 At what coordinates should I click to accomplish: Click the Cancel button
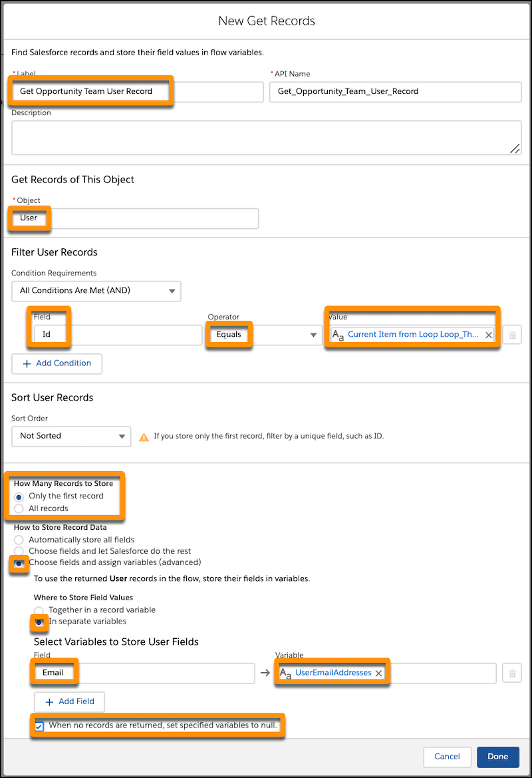tap(447, 757)
